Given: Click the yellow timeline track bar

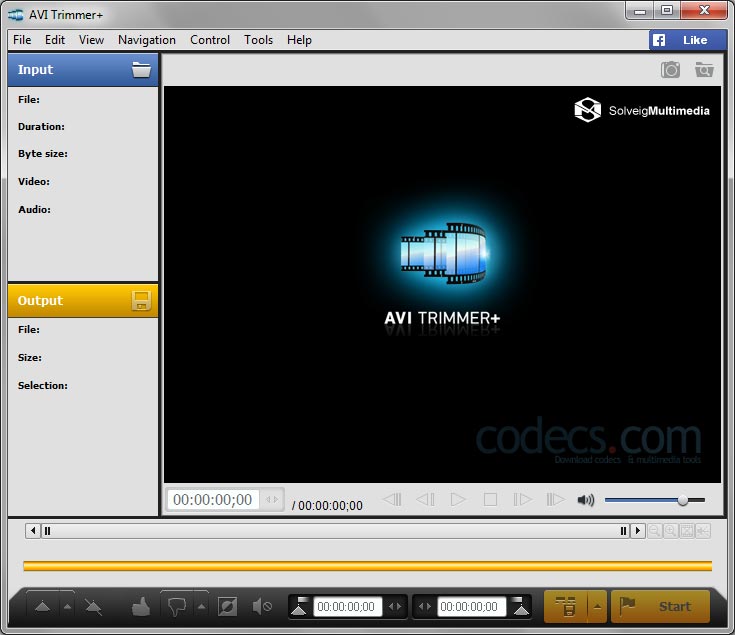Looking at the screenshot, I should tap(368, 566).
